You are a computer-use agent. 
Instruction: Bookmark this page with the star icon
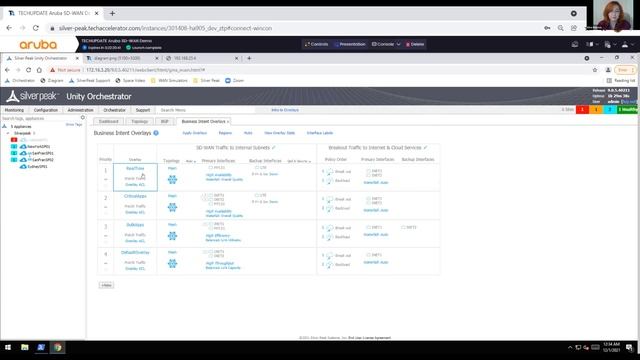595,70
